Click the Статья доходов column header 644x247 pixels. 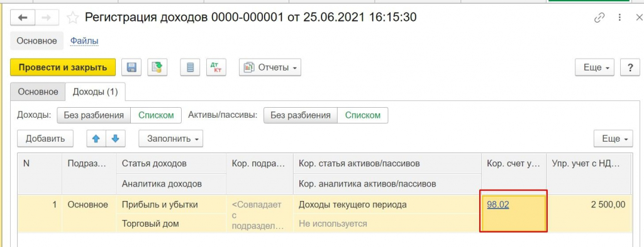coord(171,163)
